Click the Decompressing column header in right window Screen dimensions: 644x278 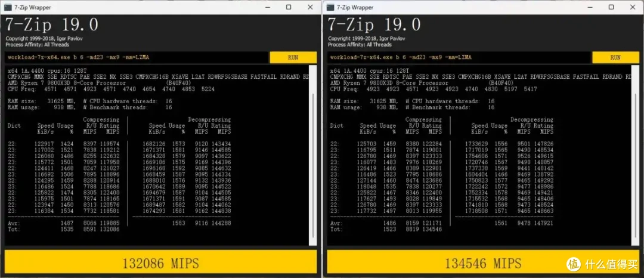point(532,119)
